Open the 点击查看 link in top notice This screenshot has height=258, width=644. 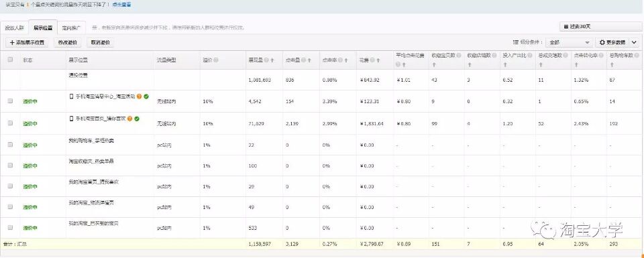(x=121, y=5)
